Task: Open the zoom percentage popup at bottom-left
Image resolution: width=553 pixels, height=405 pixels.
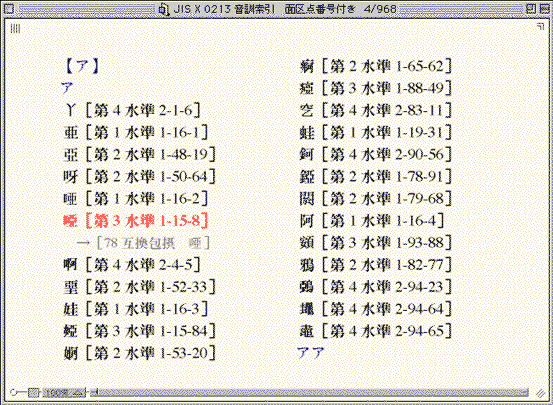Action: [63, 392]
